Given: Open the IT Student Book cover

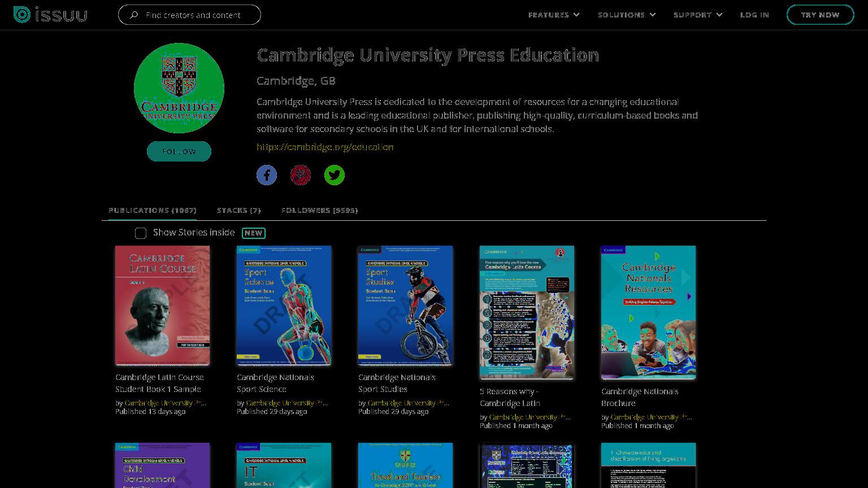Looking at the screenshot, I should (x=284, y=465).
